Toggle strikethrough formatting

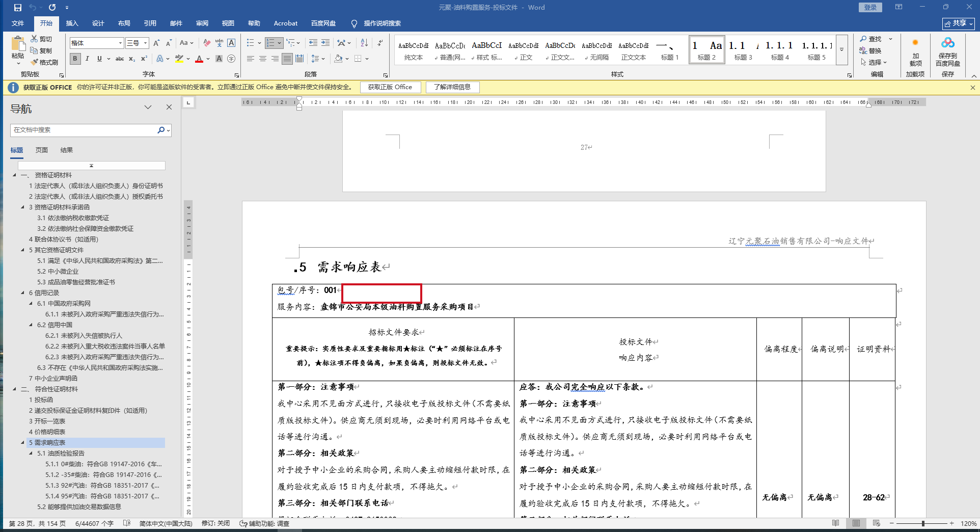(120, 59)
